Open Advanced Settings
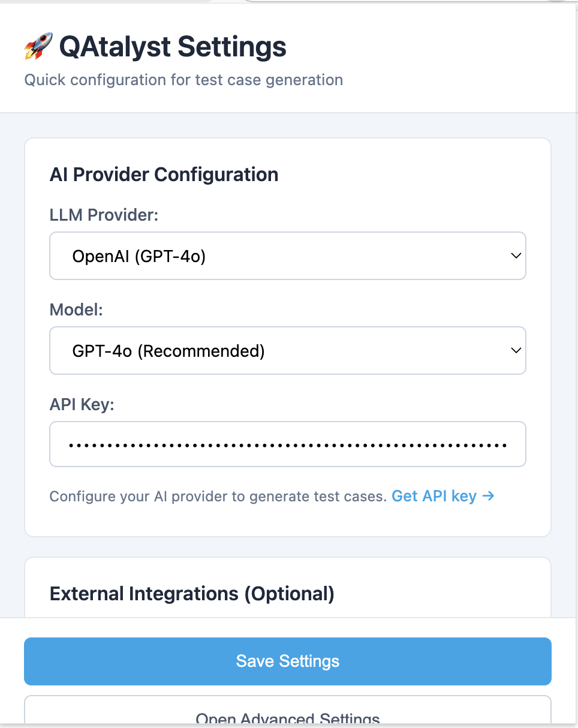Viewport: 578px width, 728px height. coord(288,718)
